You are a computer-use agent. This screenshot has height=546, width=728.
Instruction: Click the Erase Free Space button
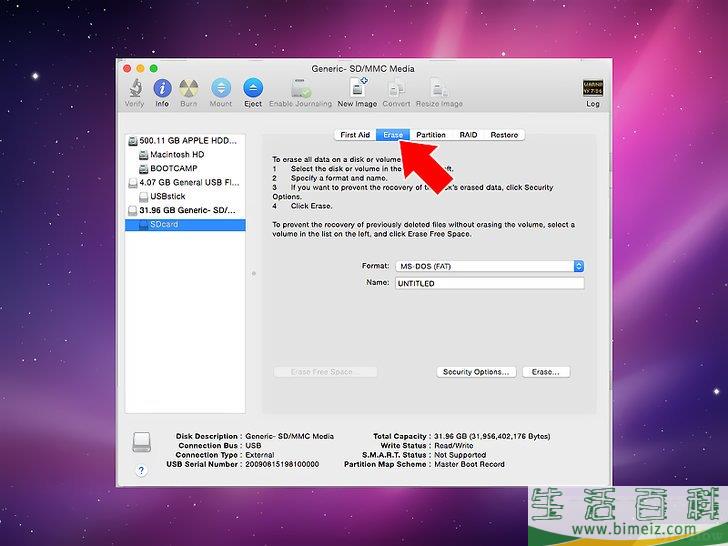[x=325, y=372]
